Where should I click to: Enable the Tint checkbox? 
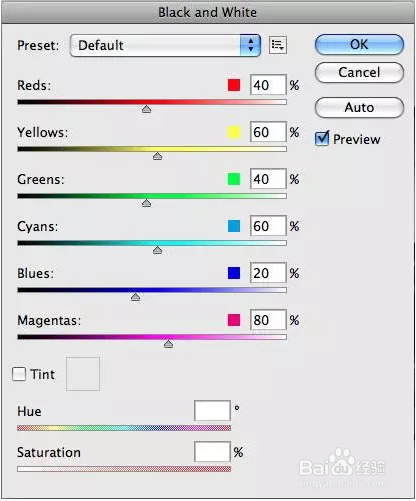point(19,374)
